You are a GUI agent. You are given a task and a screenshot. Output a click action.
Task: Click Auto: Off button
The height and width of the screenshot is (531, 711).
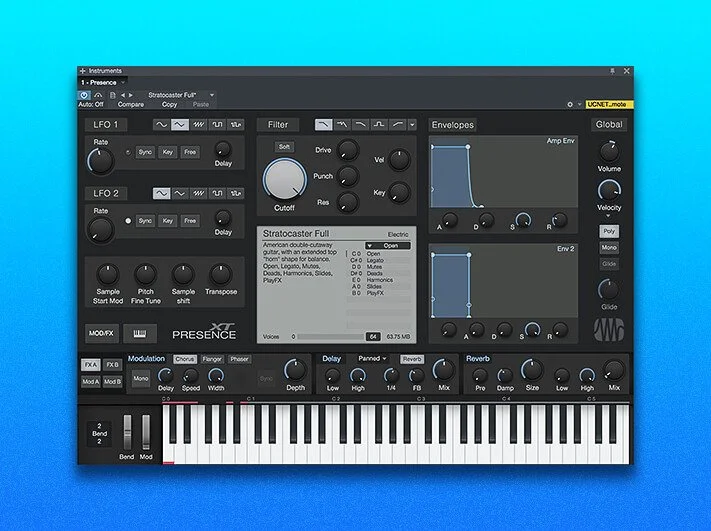91,105
